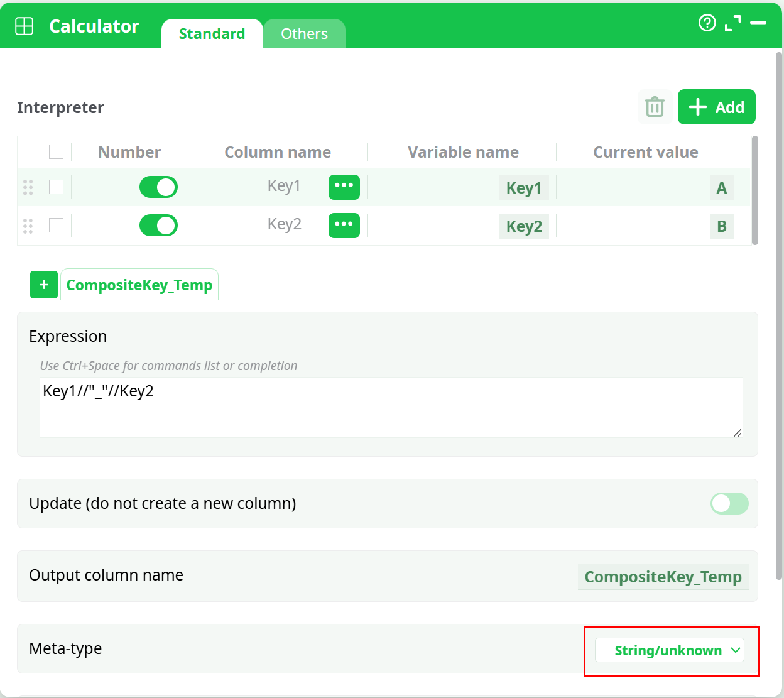784x698 pixels.
Task: Expand the Meta-type String/unknown dropdown
Action: 669,650
